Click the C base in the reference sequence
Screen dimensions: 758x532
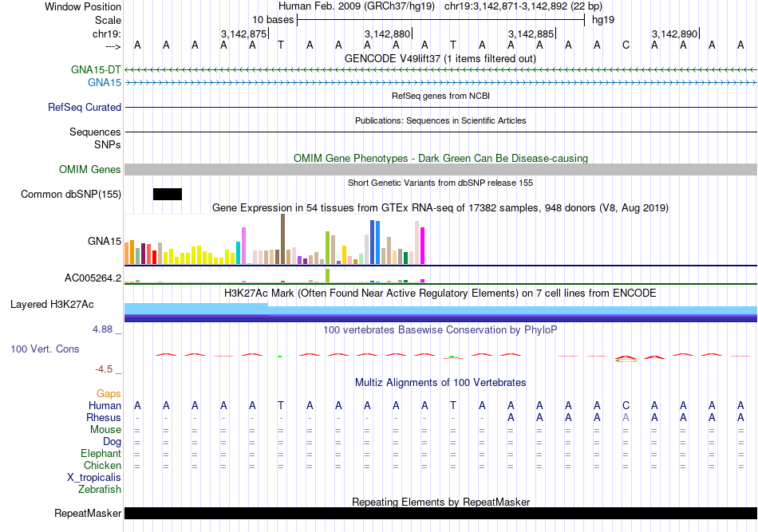pos(626,45)
